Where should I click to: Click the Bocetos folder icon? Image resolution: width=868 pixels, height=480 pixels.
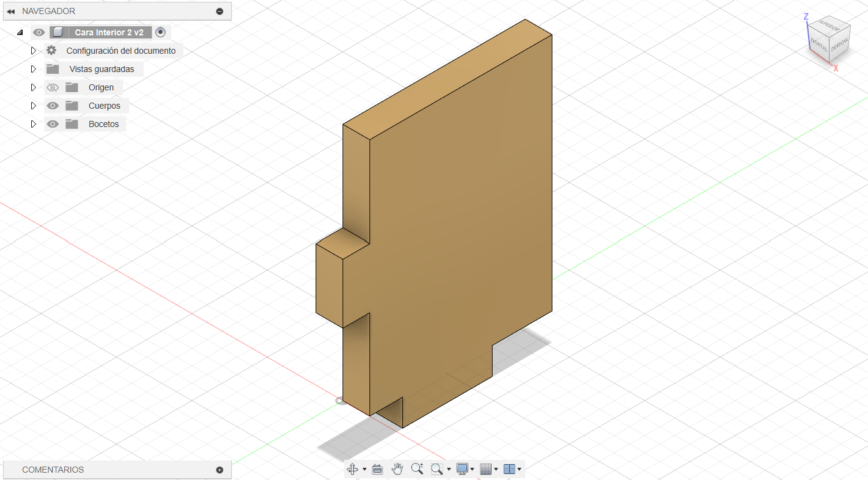[x=72, y=124]
